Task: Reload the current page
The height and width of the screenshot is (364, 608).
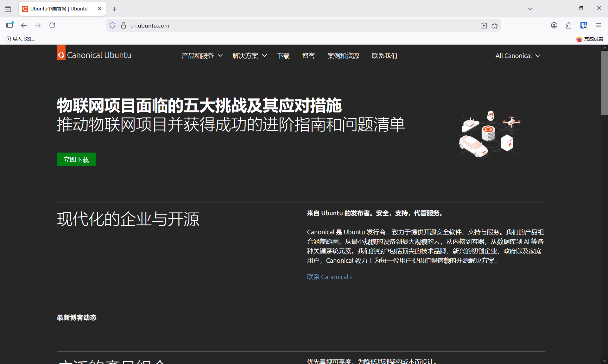Action: (52, 25)
